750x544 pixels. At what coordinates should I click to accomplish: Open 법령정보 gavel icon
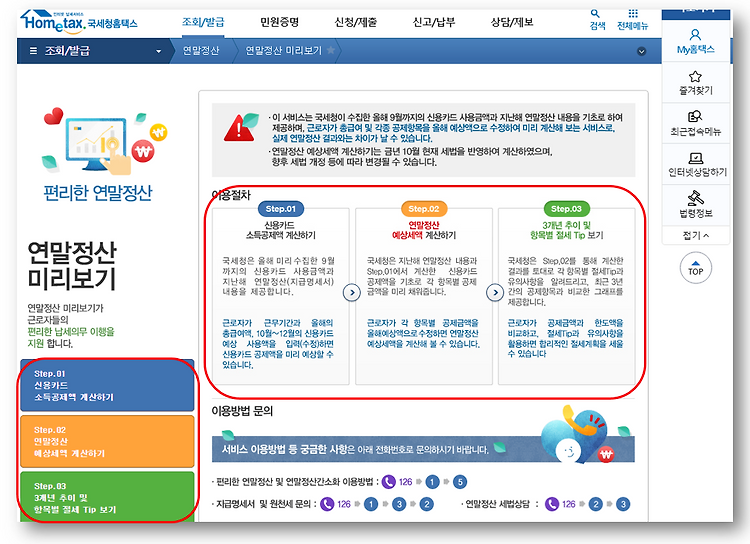click(x=695, y=198)
